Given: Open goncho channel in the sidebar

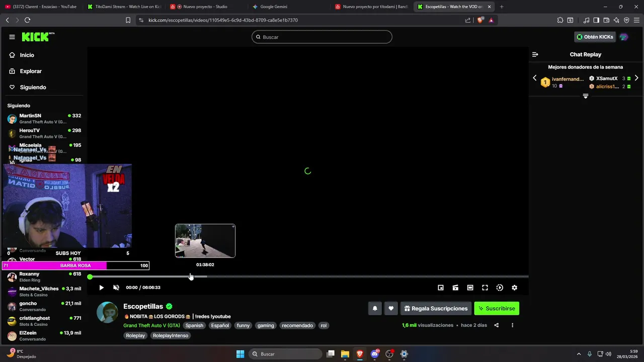Looking at the screenshot, I should tap(44, 306).
